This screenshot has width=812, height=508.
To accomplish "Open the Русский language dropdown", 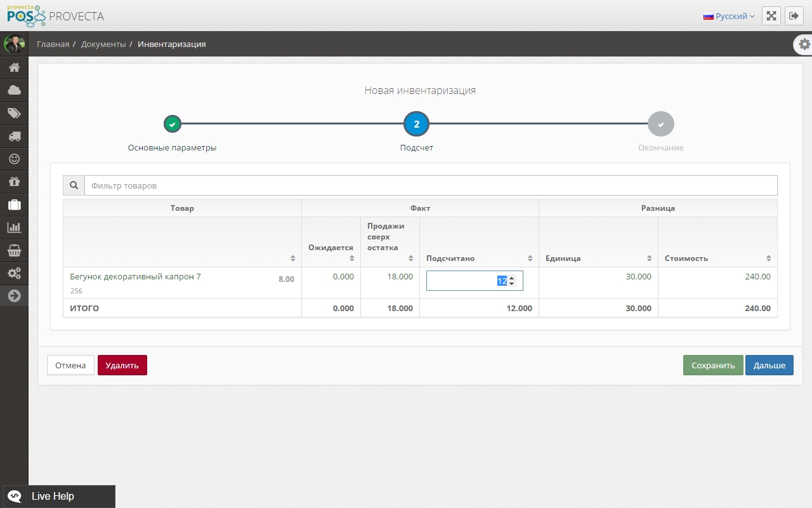I will [729, 17].
